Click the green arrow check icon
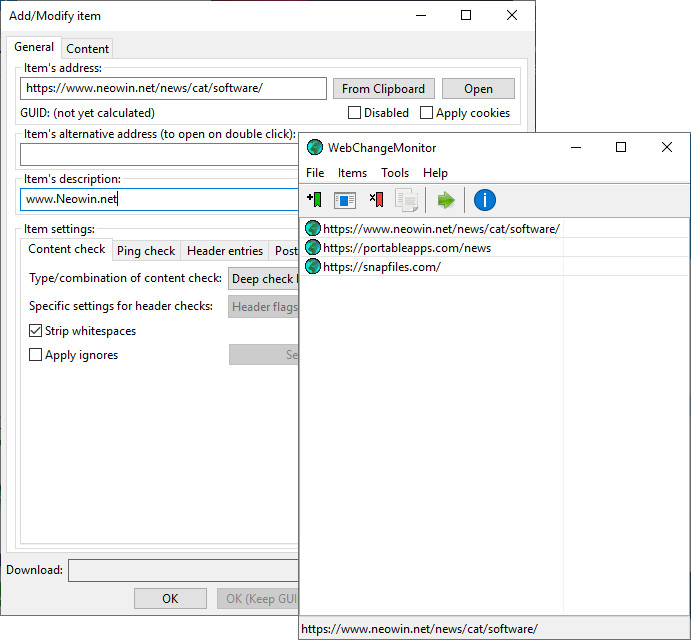691x640 pixels. click(446, 200)
